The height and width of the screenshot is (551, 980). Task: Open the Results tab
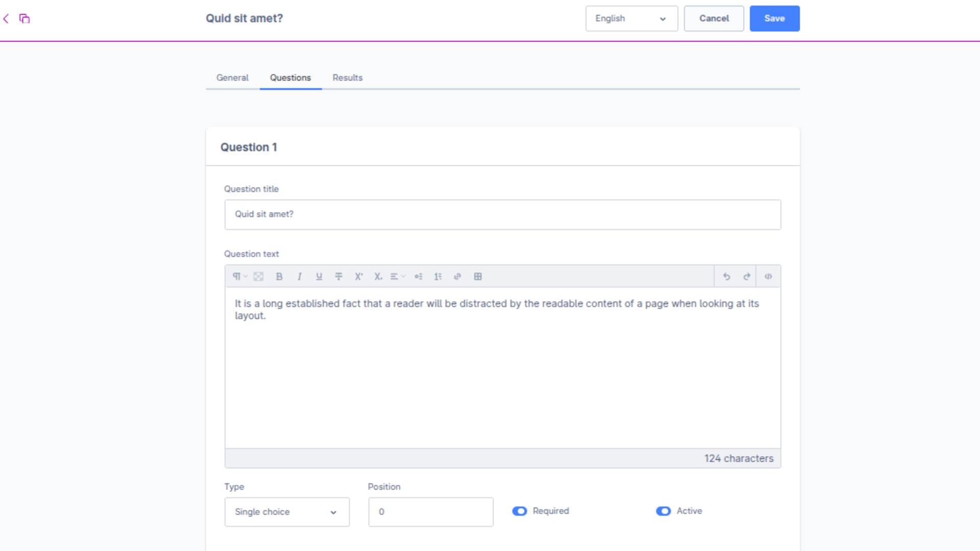[348, 78]
